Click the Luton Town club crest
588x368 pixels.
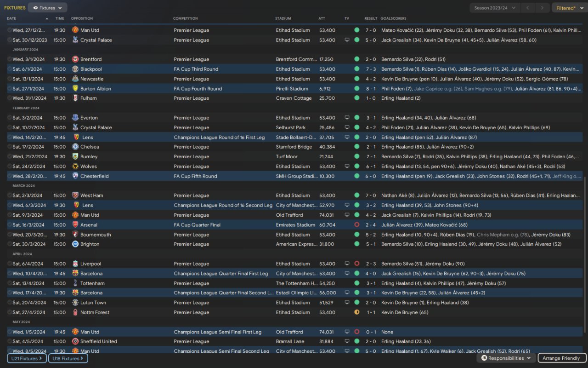75,303
